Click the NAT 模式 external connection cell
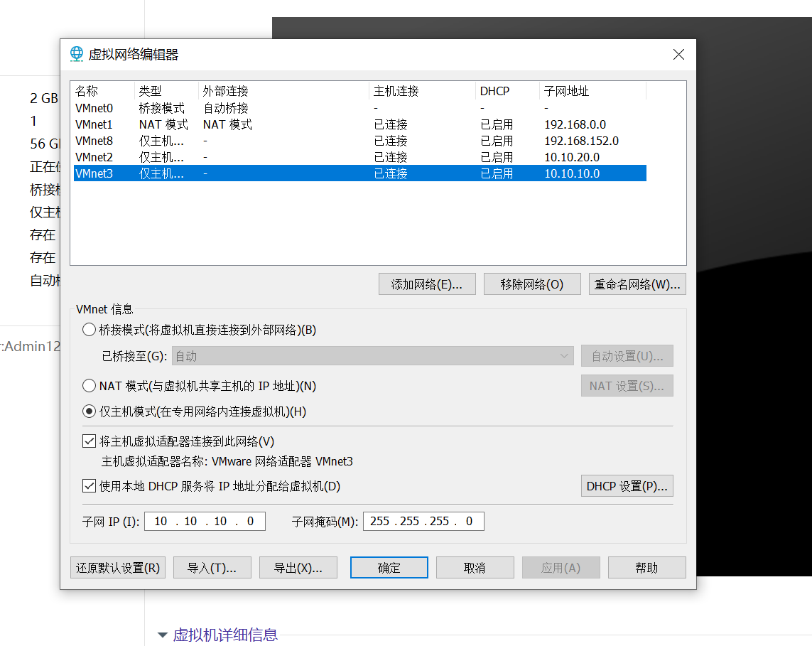 tap(227, 124)
